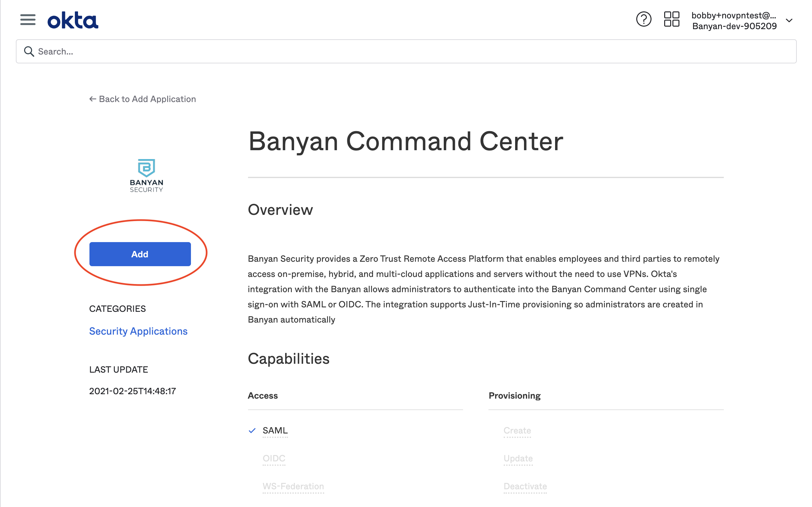Click the Create provisioning label
Screen dimensions: 812x507
click(x=517, y=430)
